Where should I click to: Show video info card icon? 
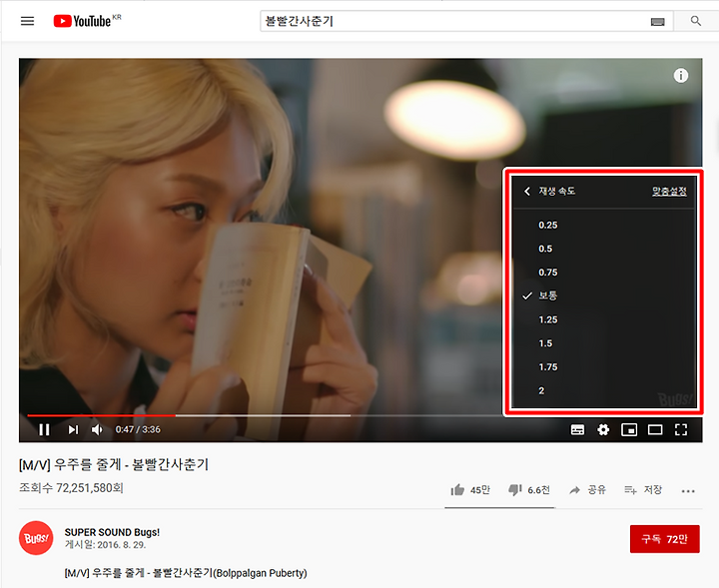(680, 75)
